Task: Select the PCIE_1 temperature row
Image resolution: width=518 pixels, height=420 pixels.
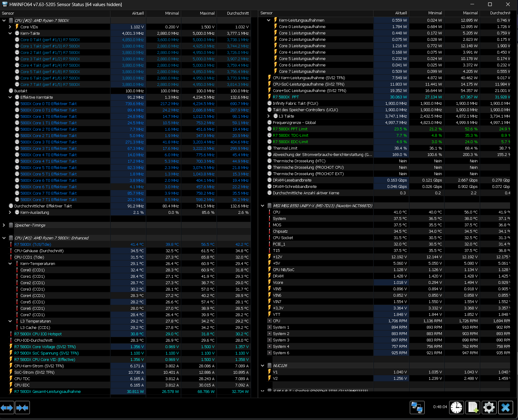Action: pos(384,244)
